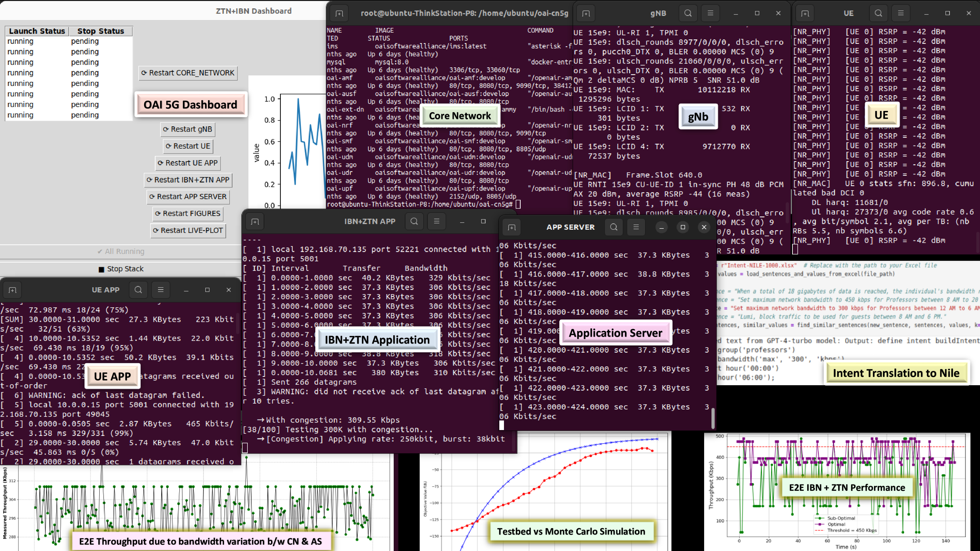The image size is (980, 551).
Task: Click new tab icon in UE APP terminal
Action: pyautogui.click(x=12, y=290)
